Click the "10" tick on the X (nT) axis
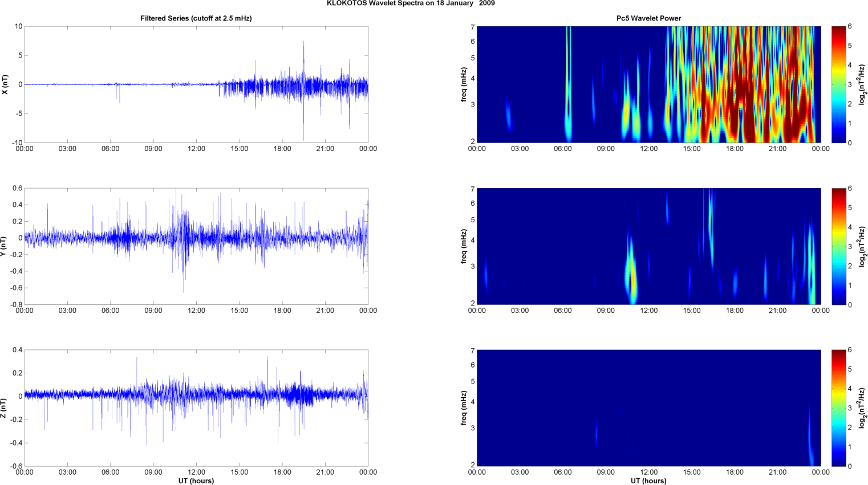Image resolution: width=868 pixels, height=485 pixels. point(19,26)
